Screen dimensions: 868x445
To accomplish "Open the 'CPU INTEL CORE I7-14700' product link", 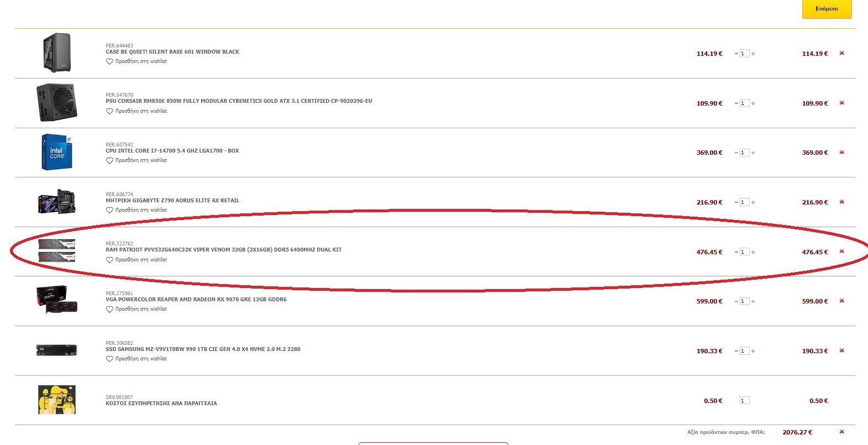I will pos(172,151).
